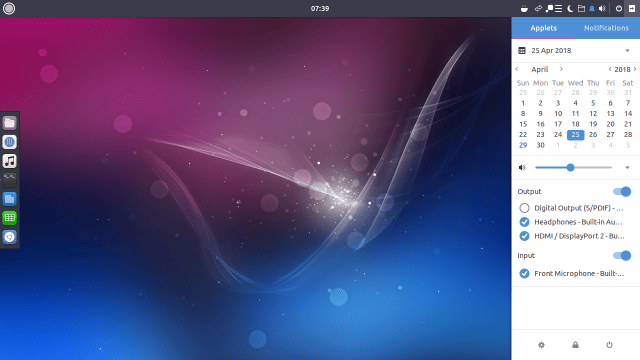Click the April month label
This screenshot has height=360, width=640.
tap(540, 69)
